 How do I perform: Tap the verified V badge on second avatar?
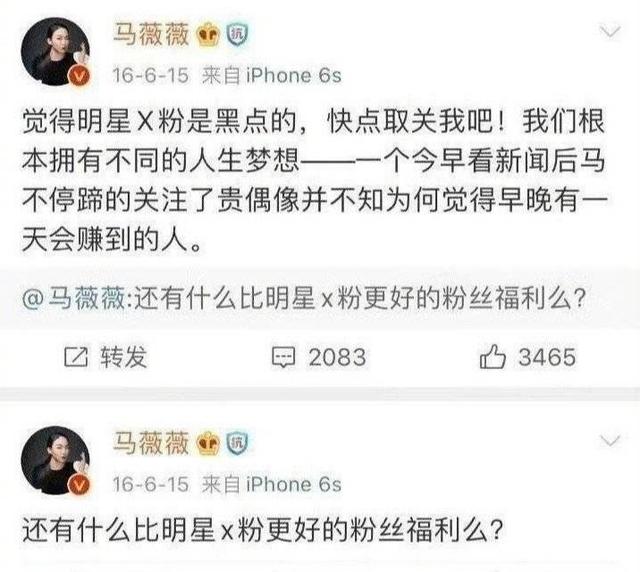click(80, 485)
